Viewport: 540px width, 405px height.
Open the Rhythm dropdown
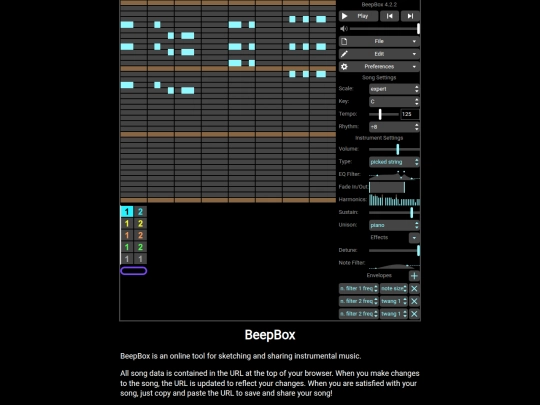click(x=394, y=127)
